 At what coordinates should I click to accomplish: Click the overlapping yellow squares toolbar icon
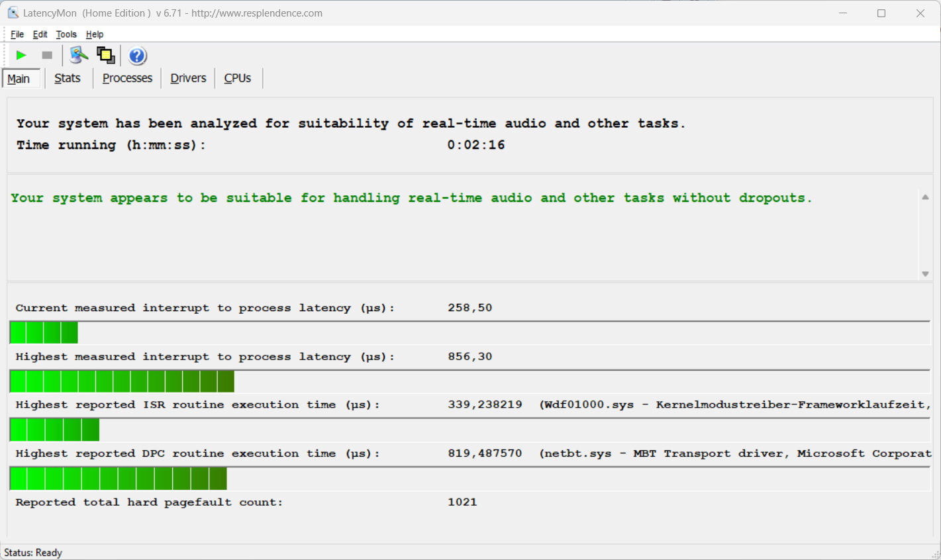click(106, 56)
